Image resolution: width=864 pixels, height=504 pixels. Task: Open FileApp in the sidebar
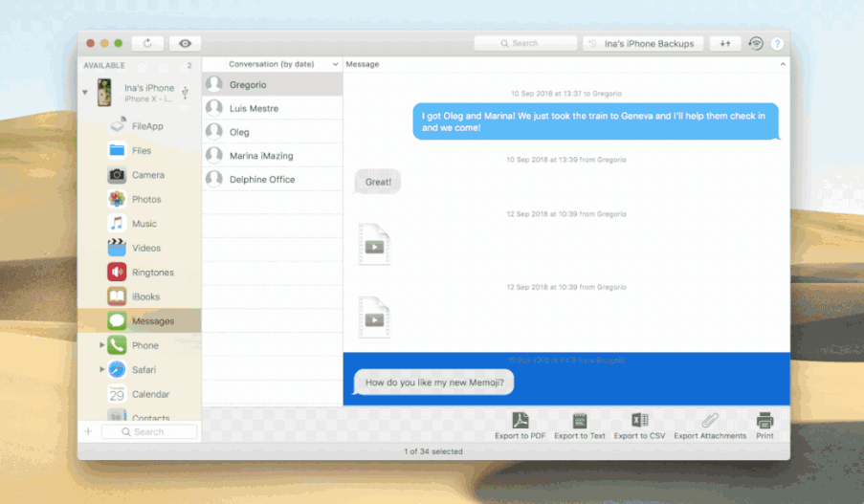pyautogui.click(x=146, y=126)
